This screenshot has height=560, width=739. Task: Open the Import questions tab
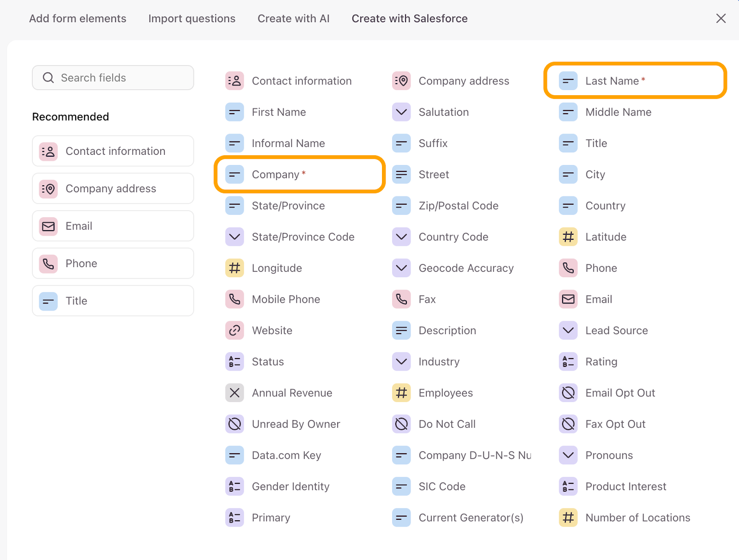pyautogui.click(x=192, y=18)
